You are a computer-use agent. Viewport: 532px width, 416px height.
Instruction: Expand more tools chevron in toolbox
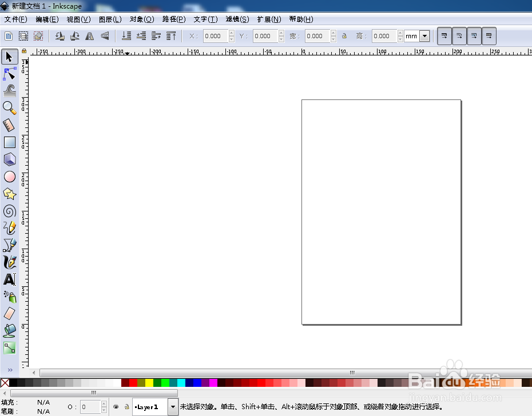tap(10, 370)
